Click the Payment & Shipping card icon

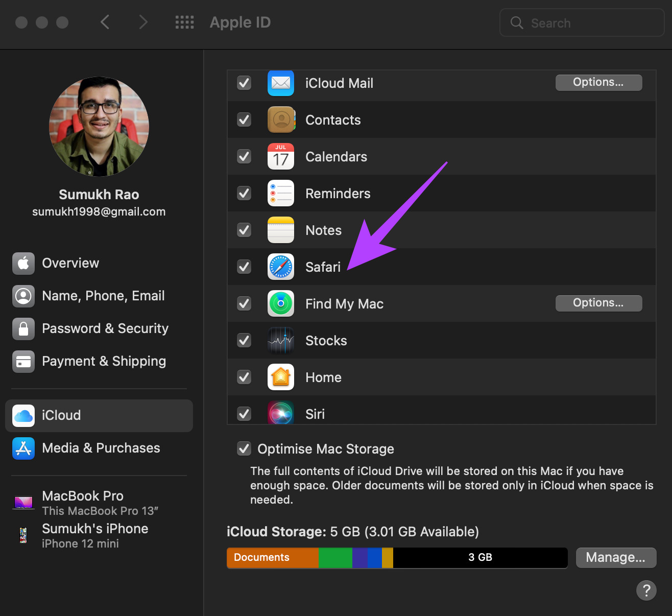[23, 362]
